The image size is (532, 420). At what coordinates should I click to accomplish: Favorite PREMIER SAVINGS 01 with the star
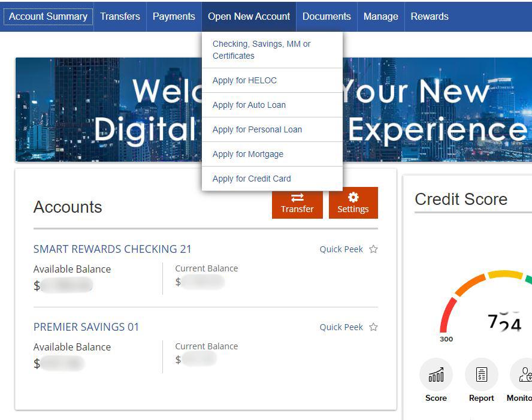point(373,327)
